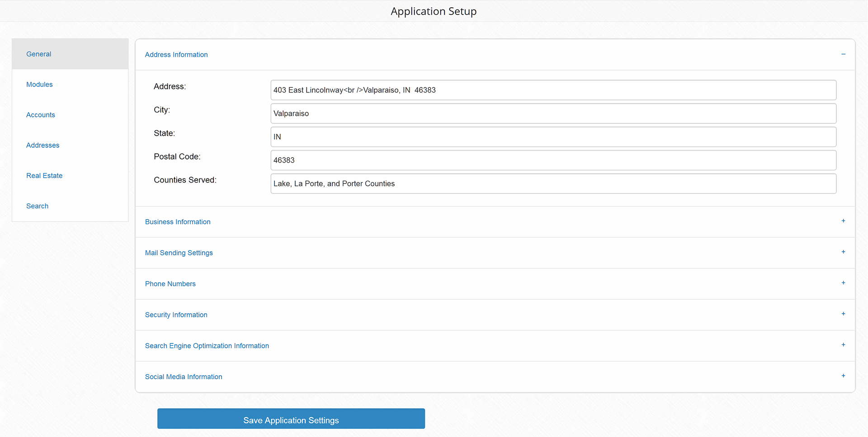The image size is (868, 437).
Task: Collapse Address Information with minus icon
Action: (x=843, y=54)
